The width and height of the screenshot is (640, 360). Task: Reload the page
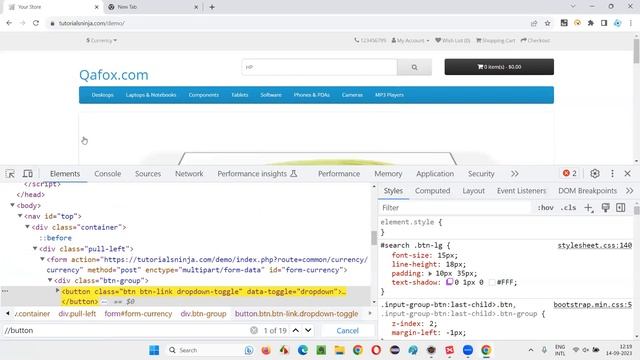(x=36, y=23)
